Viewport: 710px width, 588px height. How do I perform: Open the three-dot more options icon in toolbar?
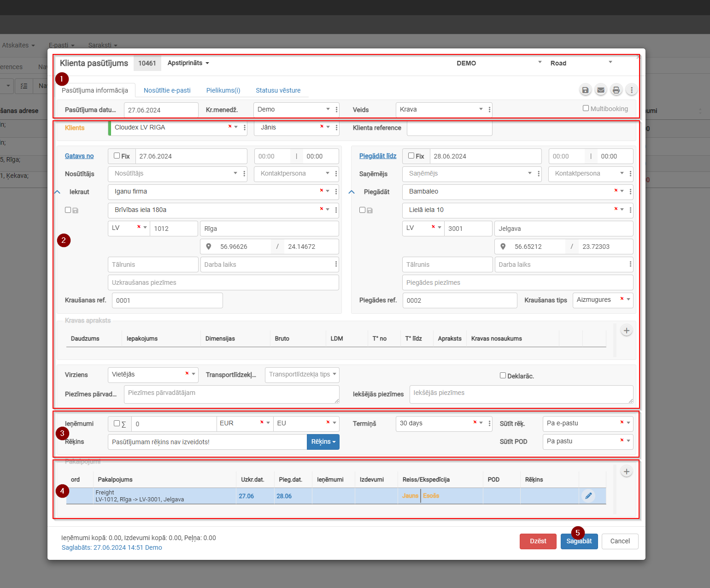coord(632,90)
